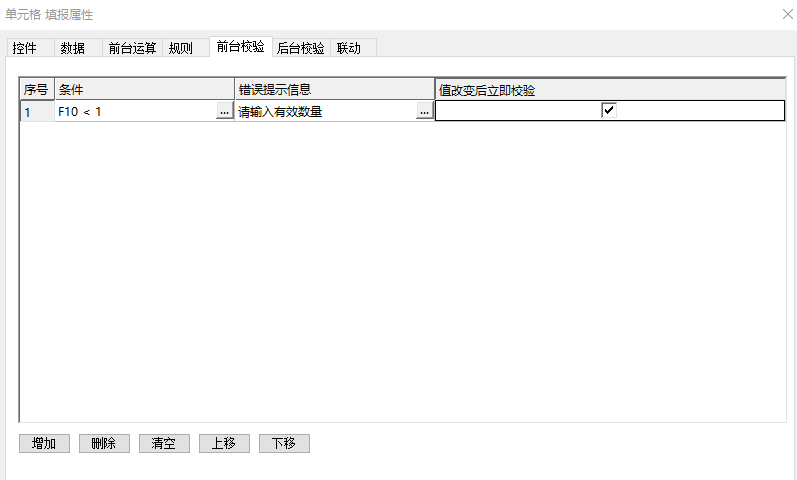Click the 清空 button
Screen dimensions: 797x480
tap(164, 444)
